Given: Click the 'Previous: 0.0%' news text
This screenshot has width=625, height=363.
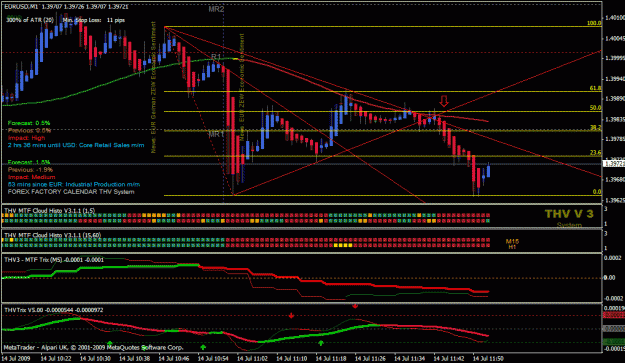Looking at the screenshot, I should tap(29, 130).
